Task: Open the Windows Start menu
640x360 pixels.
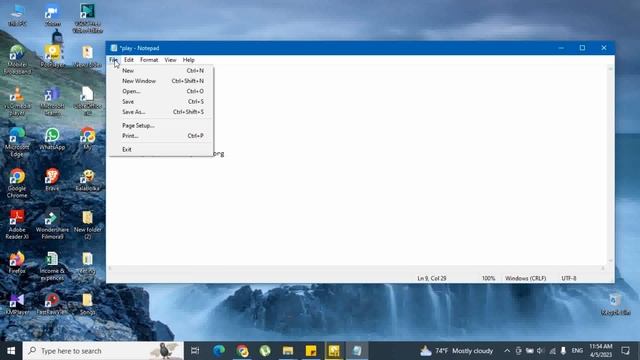Action: 11,351
